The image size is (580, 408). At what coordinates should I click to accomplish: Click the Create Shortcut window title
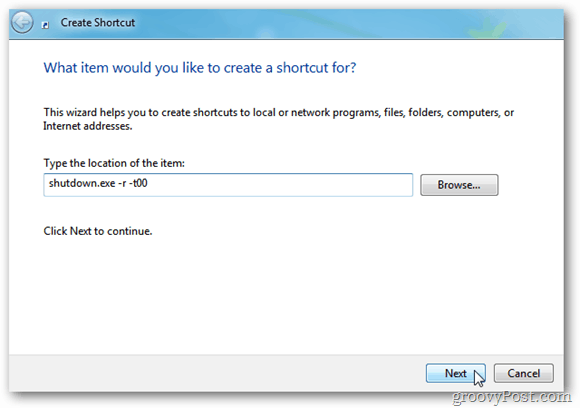click(98, 23)
